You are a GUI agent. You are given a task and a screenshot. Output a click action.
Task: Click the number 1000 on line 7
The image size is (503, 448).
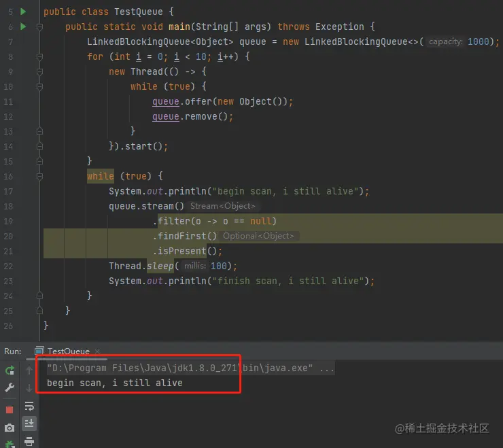[x=479, y=41]
